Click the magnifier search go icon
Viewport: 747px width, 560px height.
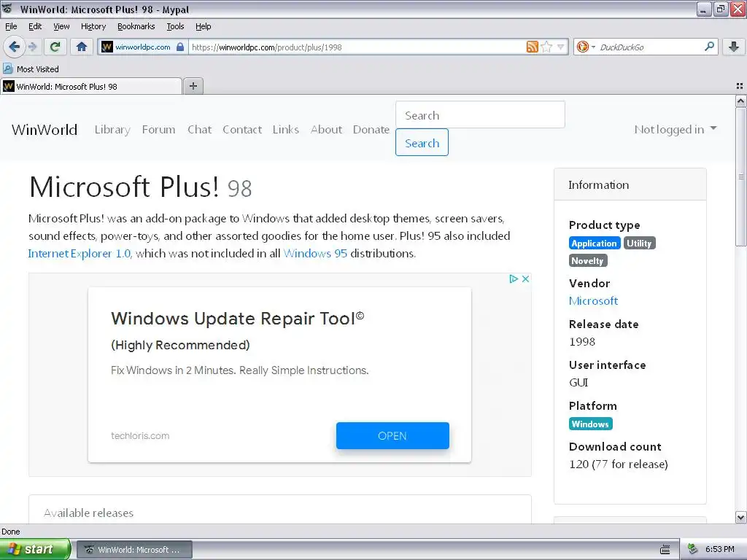pyautogui.click(x=709, y=47)
